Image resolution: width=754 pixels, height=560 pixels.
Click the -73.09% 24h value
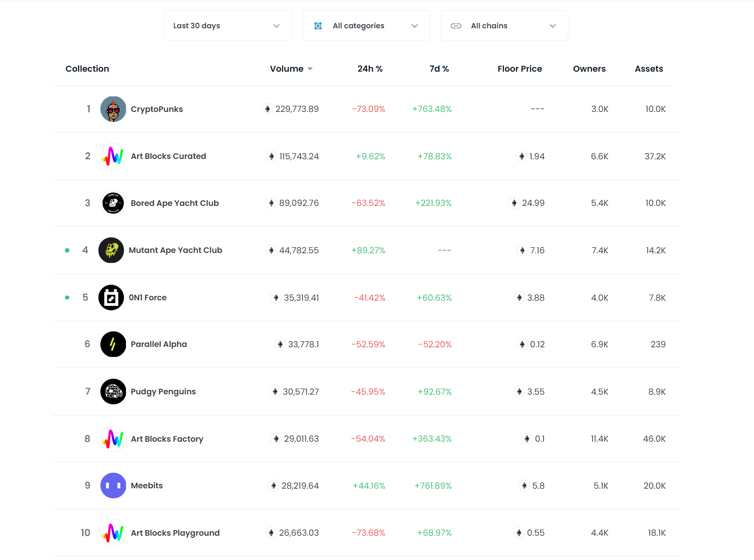(x=369, y=109)
